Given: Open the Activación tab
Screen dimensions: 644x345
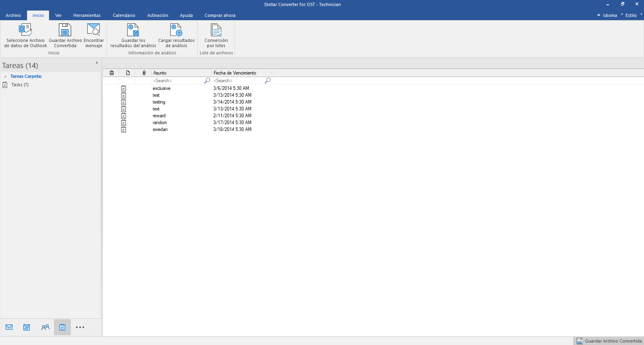Looking at the screenshot, I should [x=158, y=15].
